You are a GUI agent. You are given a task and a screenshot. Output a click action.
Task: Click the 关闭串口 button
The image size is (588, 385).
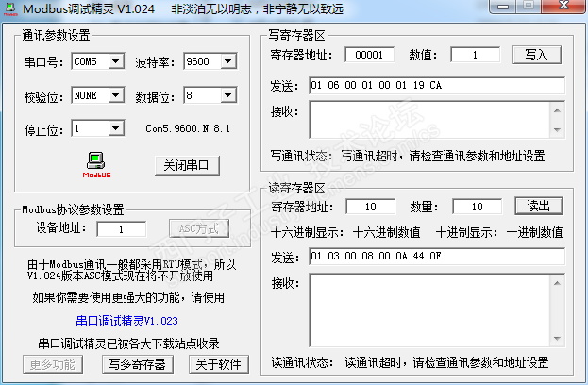(187, 165)
